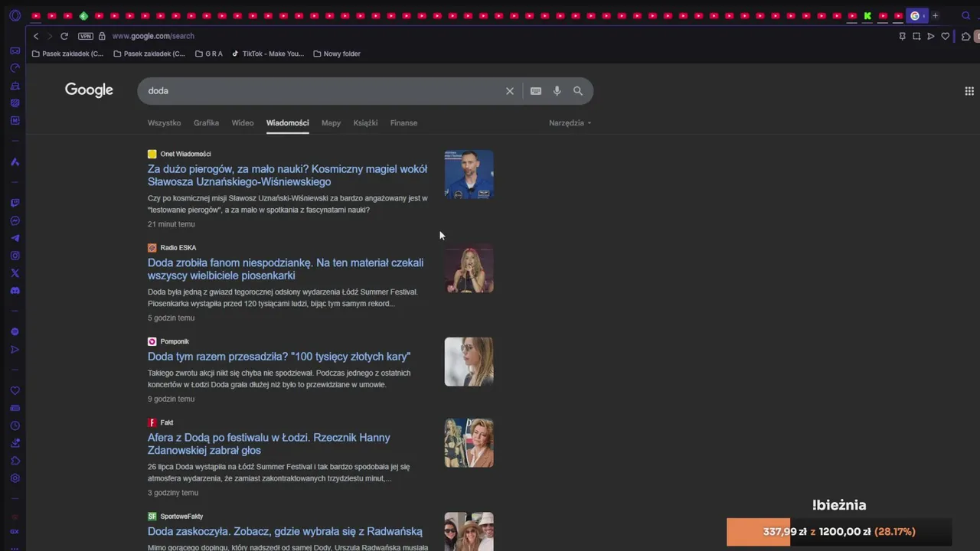Image resolution: width=980 pixels, height=551 pixels.
Task: Click the 'Radio ESKA' source label
Action: coord(178,248)
